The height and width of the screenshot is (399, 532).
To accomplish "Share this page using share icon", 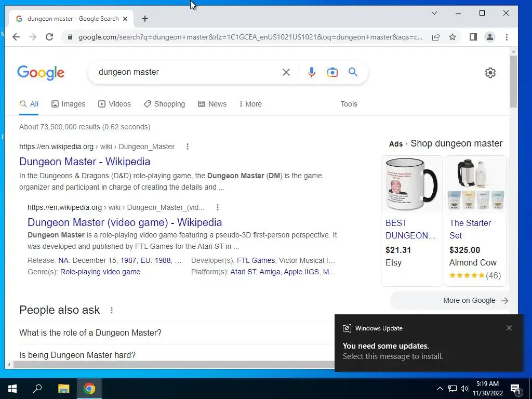I will coord(436,37).
